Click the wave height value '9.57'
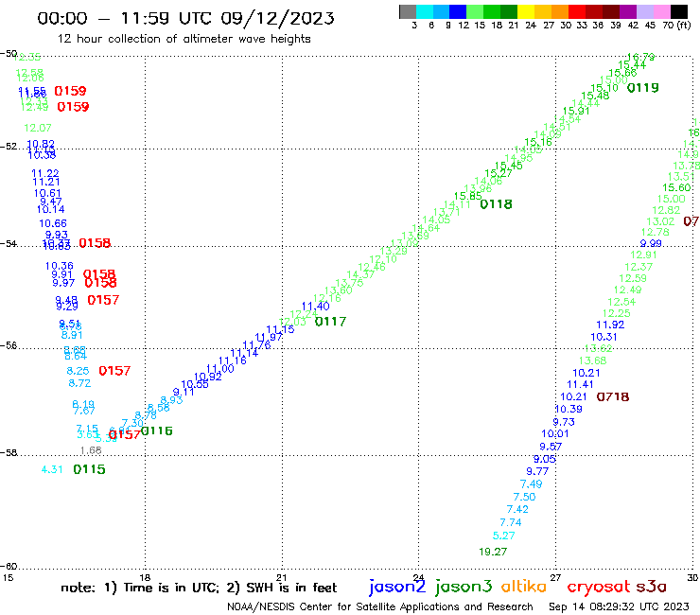 (x=551, y=447)
